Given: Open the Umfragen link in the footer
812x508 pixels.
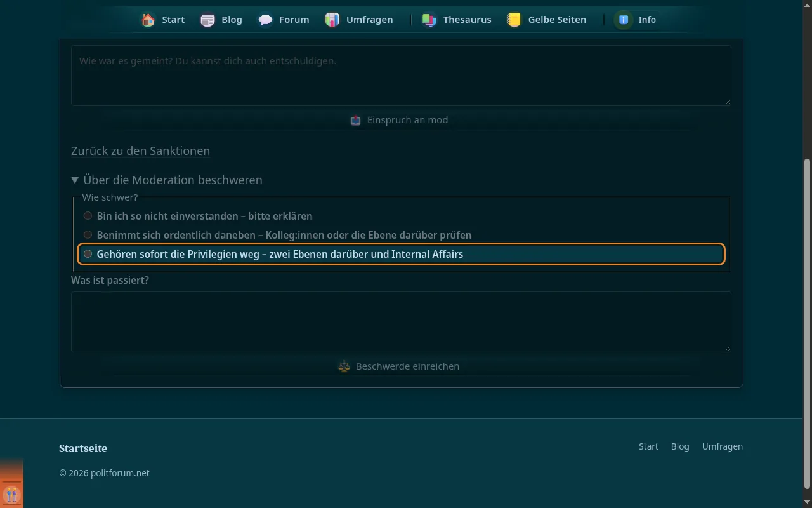Looking at the screenshot, I should [722, 446].
